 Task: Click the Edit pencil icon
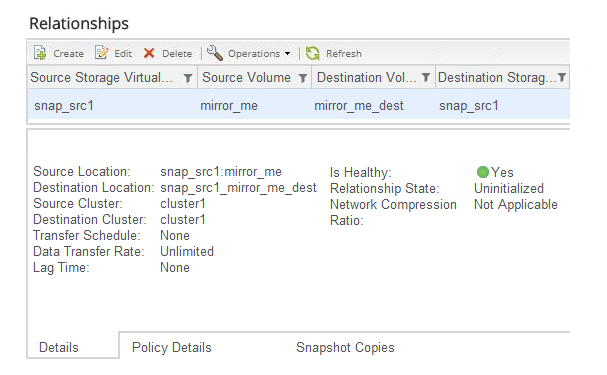coord(101,53)
